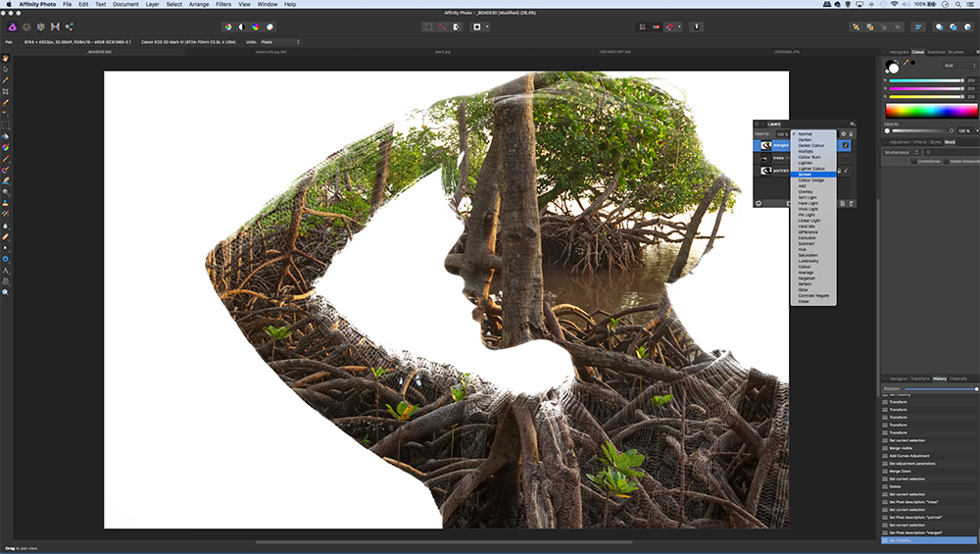Switch to the Channels tab
The height and width of the screenshot is (554, 980).
coord(957,378)
